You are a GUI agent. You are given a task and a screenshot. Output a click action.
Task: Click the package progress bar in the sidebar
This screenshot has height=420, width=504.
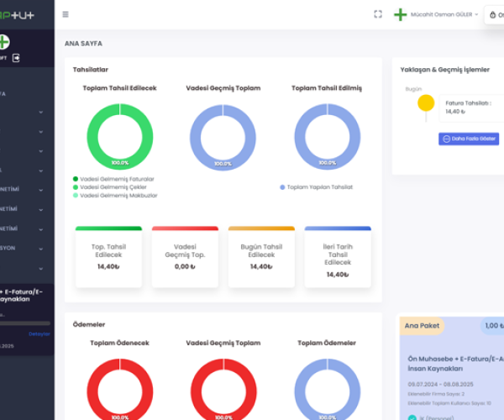[x=25, y=323]
